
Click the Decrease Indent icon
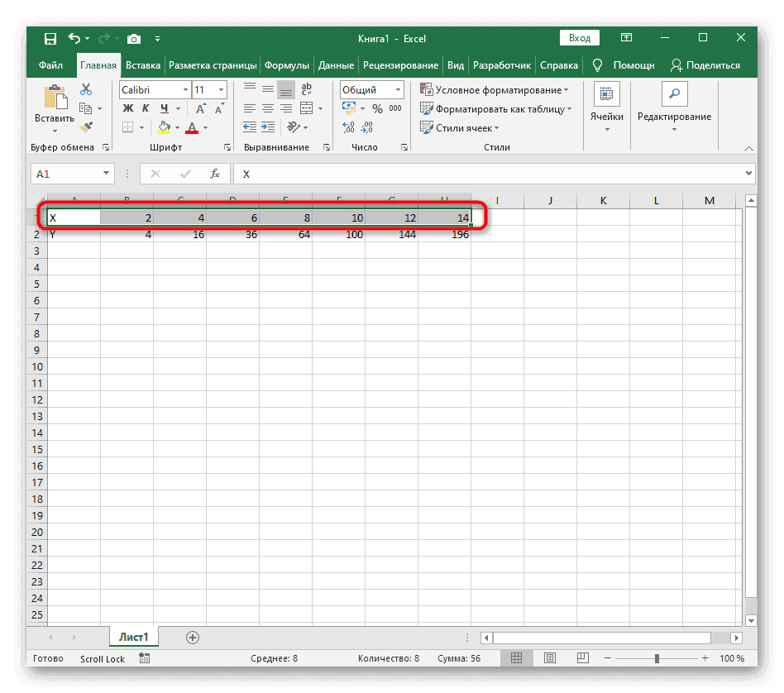250,127
